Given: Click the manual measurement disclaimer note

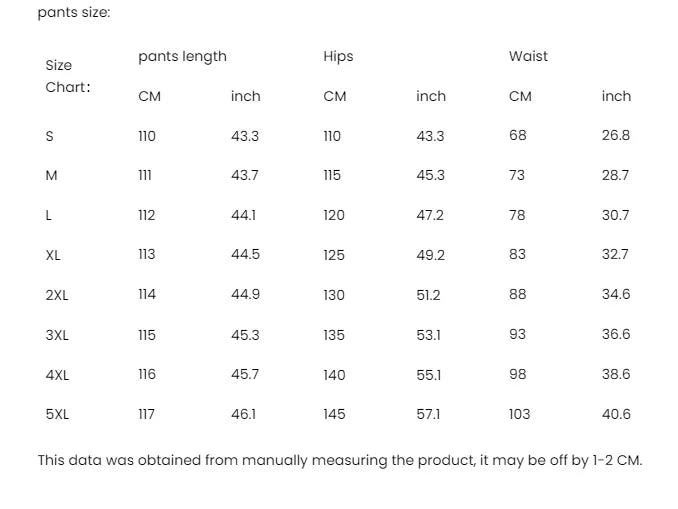Looking at the screenshot, I should click(x=340, y=461).
